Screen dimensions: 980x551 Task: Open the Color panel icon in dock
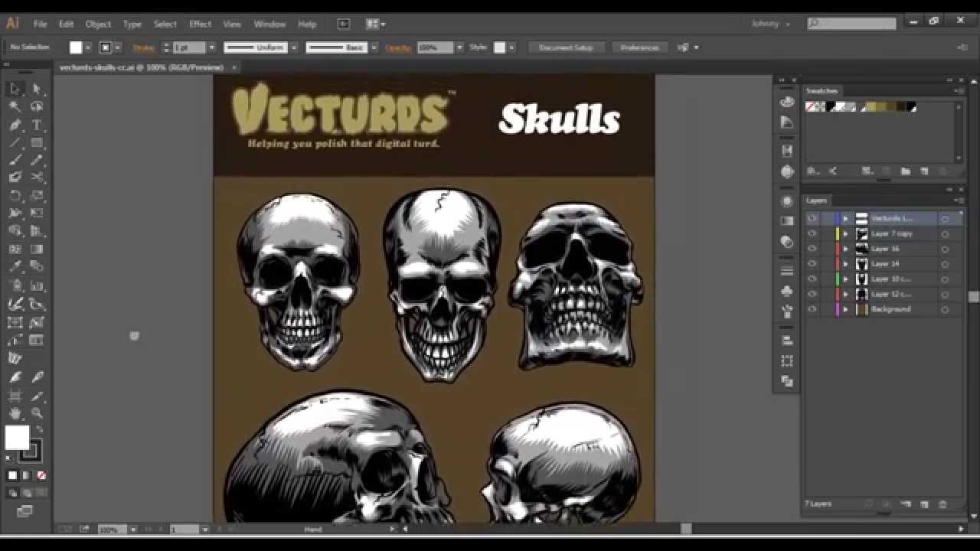(x=787, y=102)
